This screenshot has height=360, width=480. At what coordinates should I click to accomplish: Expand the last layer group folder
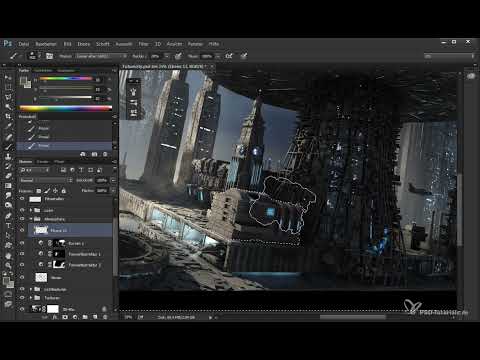tap(31, 298)
